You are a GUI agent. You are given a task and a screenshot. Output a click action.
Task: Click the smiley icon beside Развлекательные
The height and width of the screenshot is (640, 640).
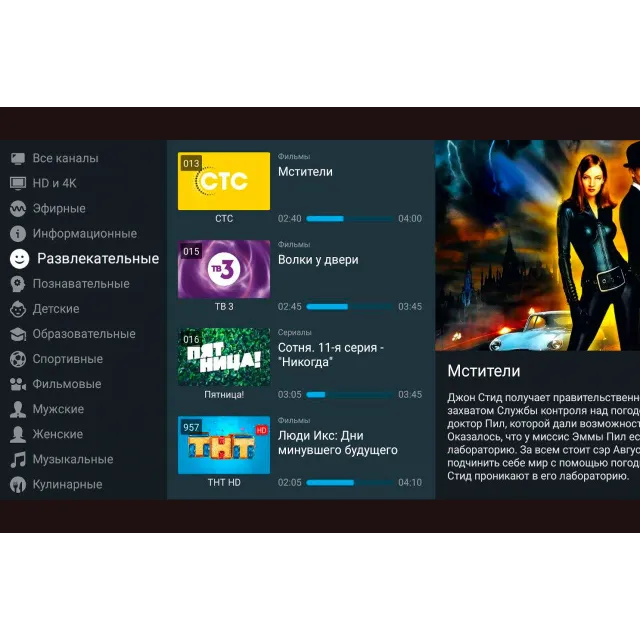click(x=19, y=259)
